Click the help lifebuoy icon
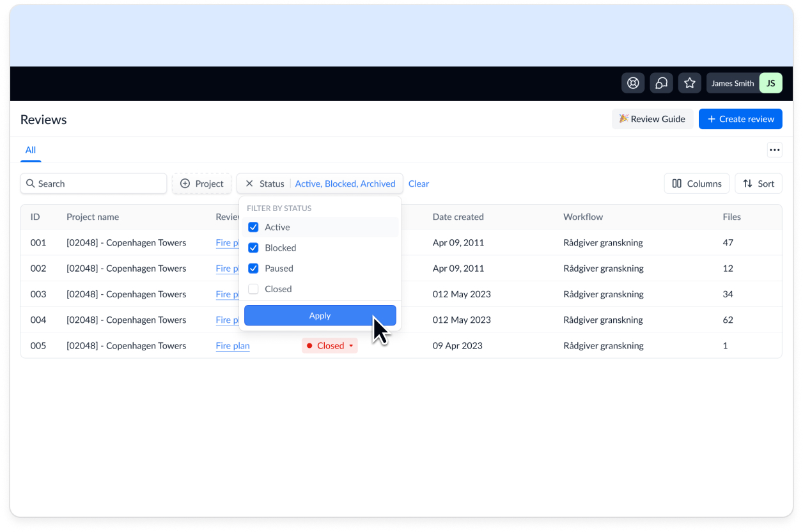 point(633,83)
